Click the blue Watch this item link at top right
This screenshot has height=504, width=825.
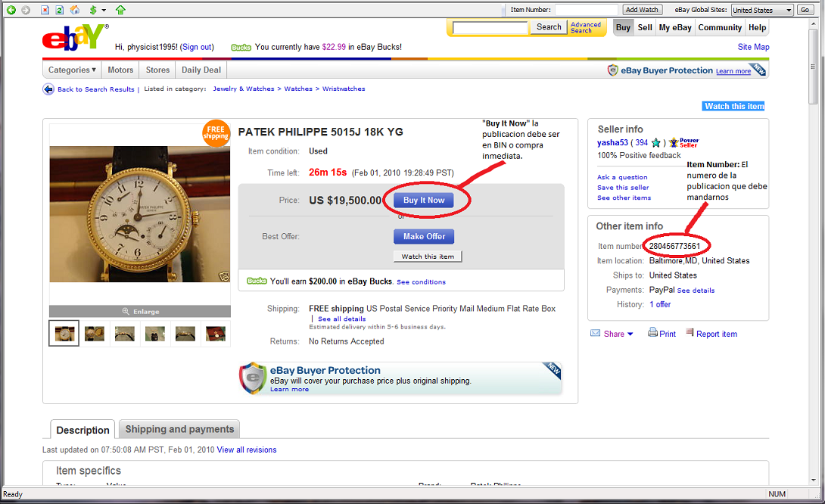pyautogui.click(x=734, y=106)
